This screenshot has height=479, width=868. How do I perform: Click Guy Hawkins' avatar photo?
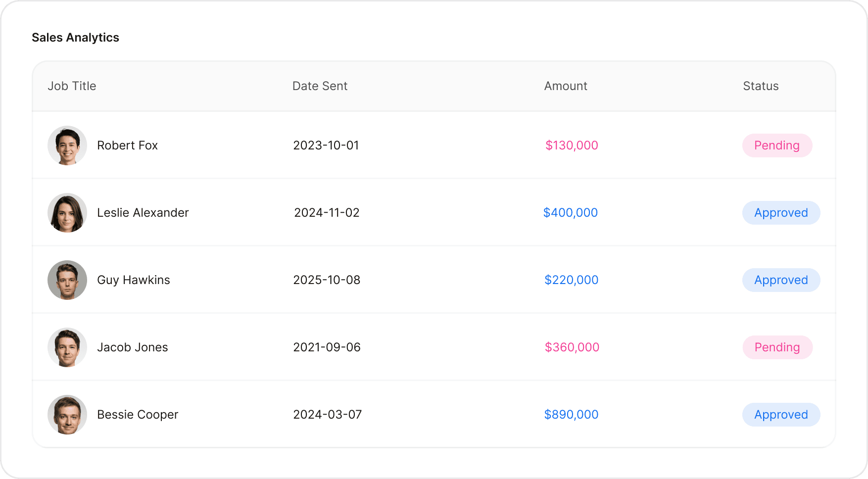click(x=67, y=280)
